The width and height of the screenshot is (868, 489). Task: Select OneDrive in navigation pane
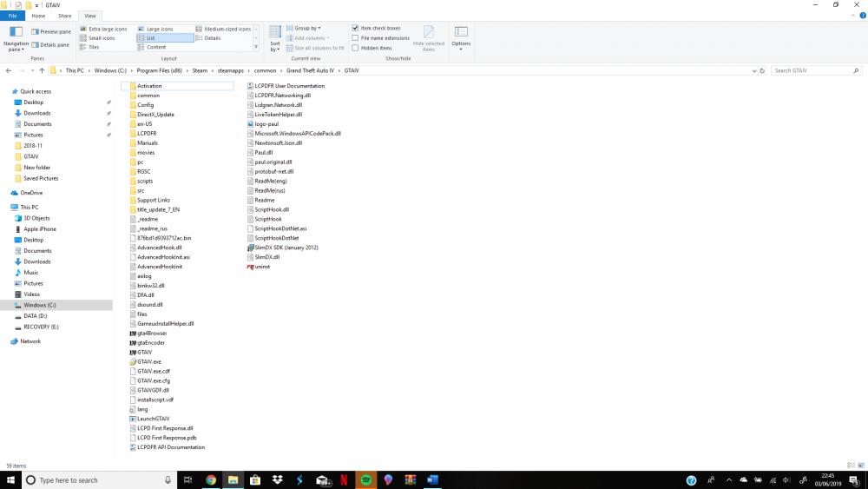click(x=31, y=194)
